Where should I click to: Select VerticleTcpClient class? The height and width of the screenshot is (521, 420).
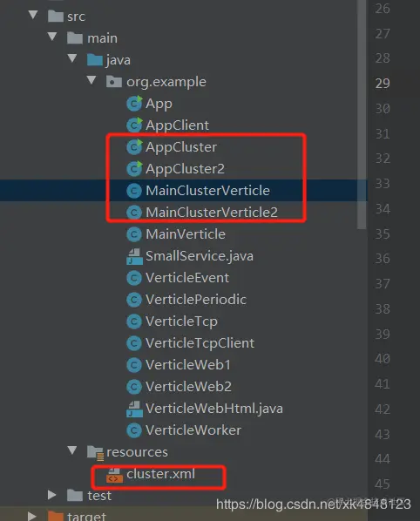point(200,343)
